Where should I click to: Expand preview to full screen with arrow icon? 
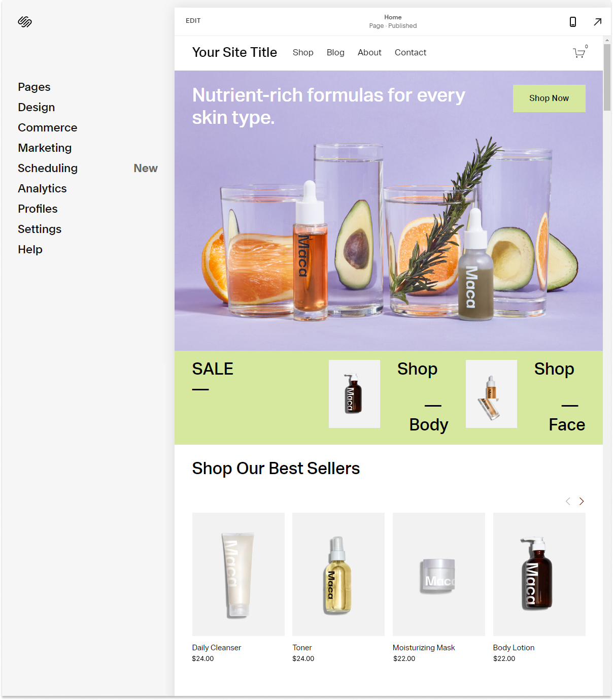[x=598, y=22]
